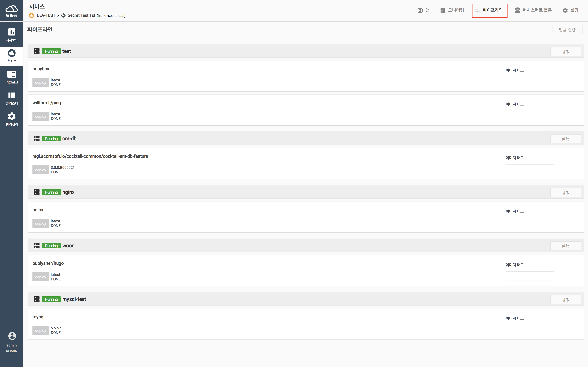Click the server icon beside cm-db
Viewport: 588px width, 367px height.
[37, 139]
